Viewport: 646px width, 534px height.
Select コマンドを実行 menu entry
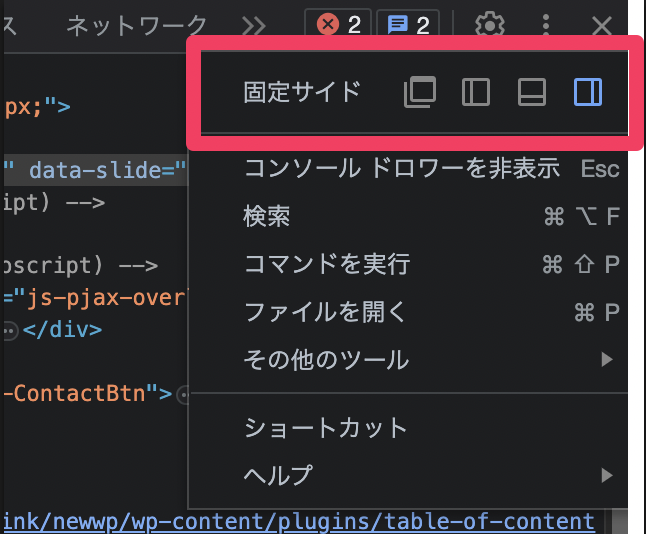pos(408,264)
